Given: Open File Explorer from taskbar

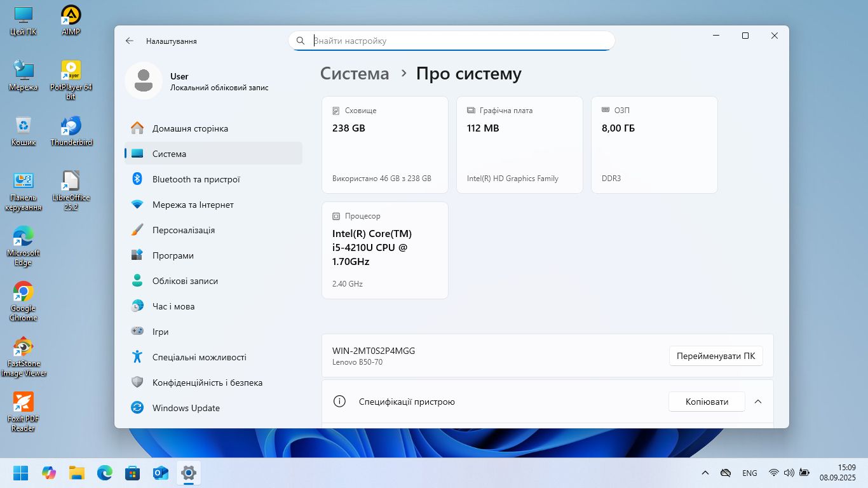Looking at the screenshot, I should [x=77, y=473].
